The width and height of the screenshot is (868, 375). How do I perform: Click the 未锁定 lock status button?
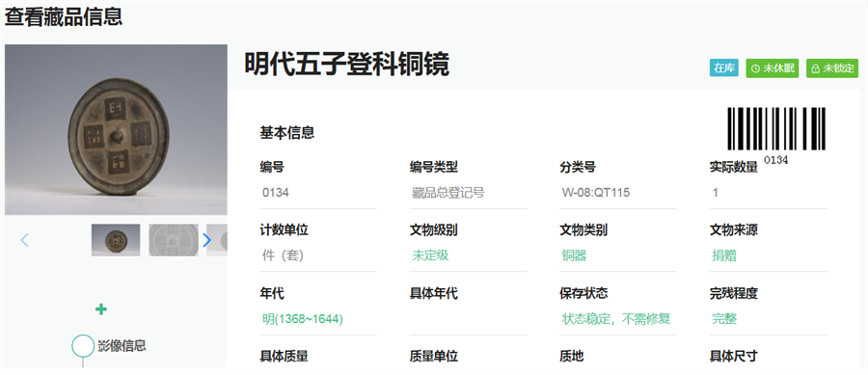pos(832,68)
